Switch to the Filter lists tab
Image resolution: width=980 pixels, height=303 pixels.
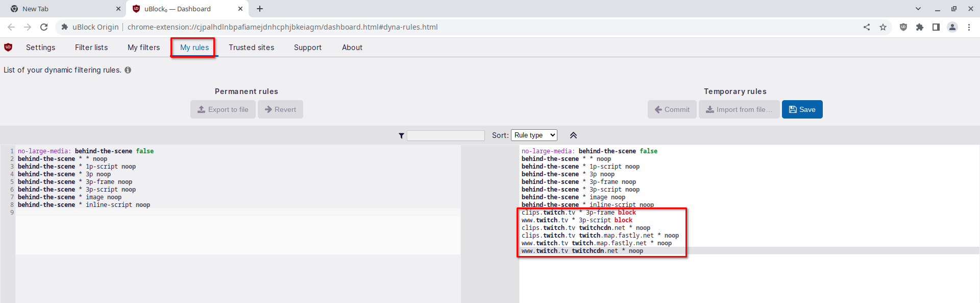[x=91, y=48]
